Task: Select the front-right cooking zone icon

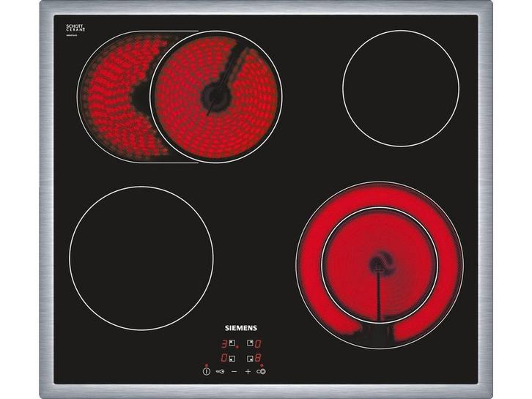Action: point(250,358)
